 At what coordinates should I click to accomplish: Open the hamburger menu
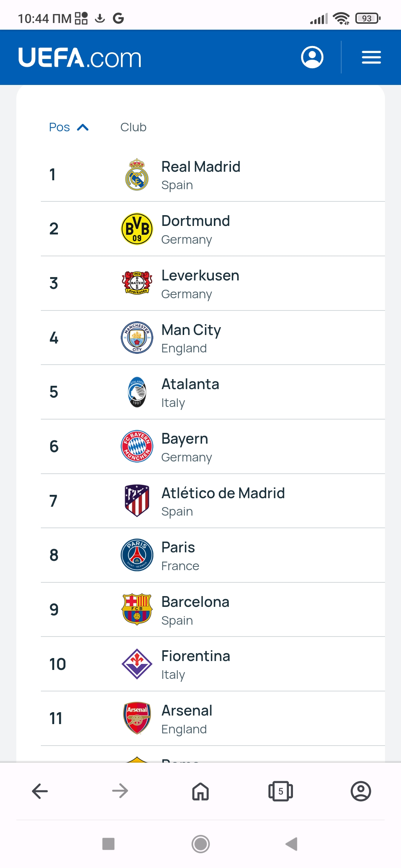click(x=371, y=57)
